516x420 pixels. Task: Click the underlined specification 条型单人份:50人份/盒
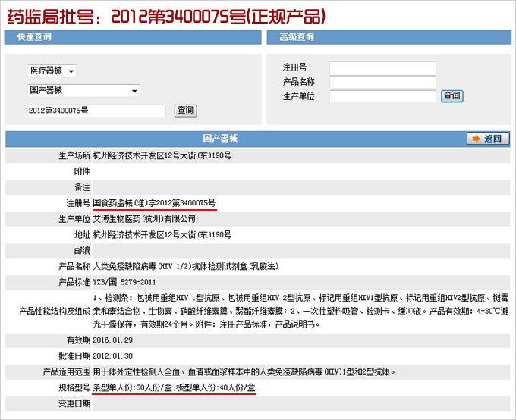point(133,388)
